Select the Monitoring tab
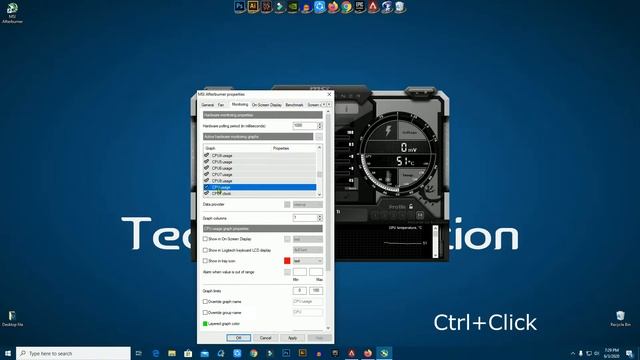 click(240, 104)
